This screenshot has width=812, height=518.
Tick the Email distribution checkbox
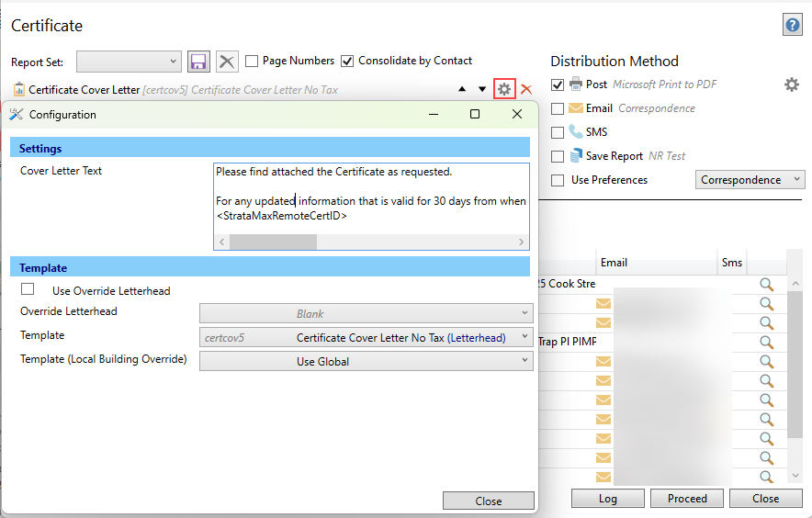pyautogui.click(x=558, y=108)
